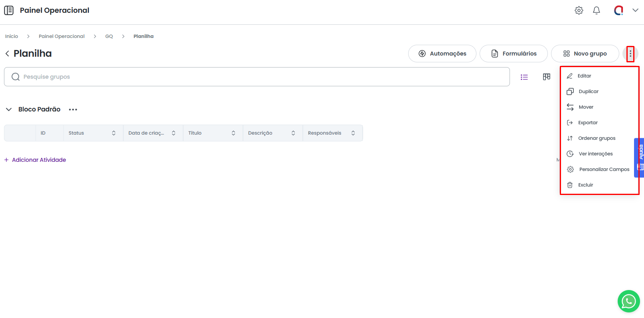Viewport: 644px width, 318px height.
Task: Open user account dropdown chevron
Action: click(635, 10)
